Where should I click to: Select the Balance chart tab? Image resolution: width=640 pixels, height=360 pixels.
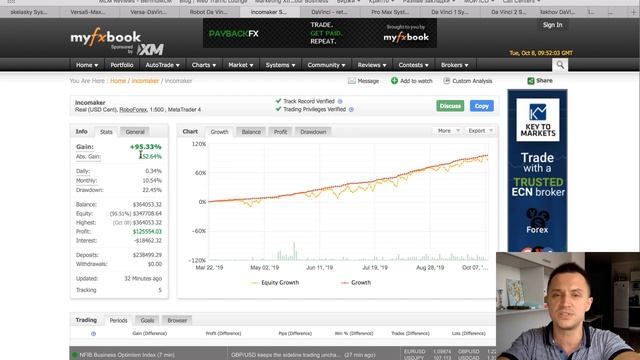point(251,132)
